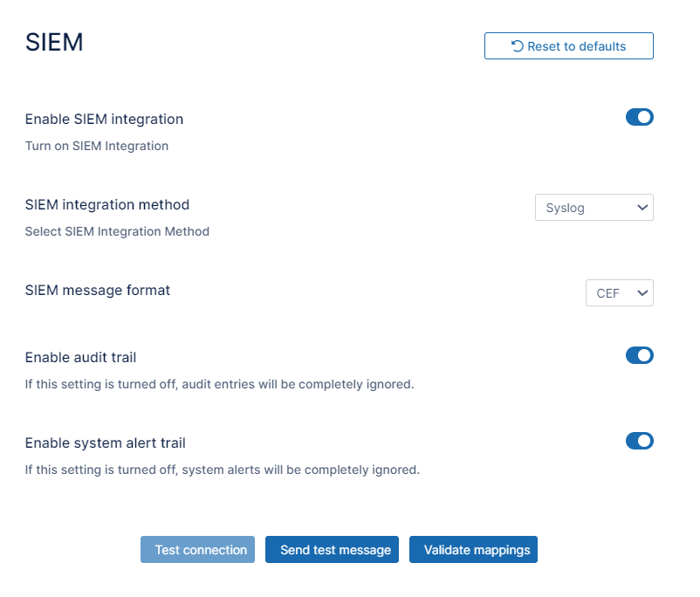The height and width of the screenshot is (597, 700).
Task: Click the chevron arrow beside CEF
Action: [x=642, y=293]
